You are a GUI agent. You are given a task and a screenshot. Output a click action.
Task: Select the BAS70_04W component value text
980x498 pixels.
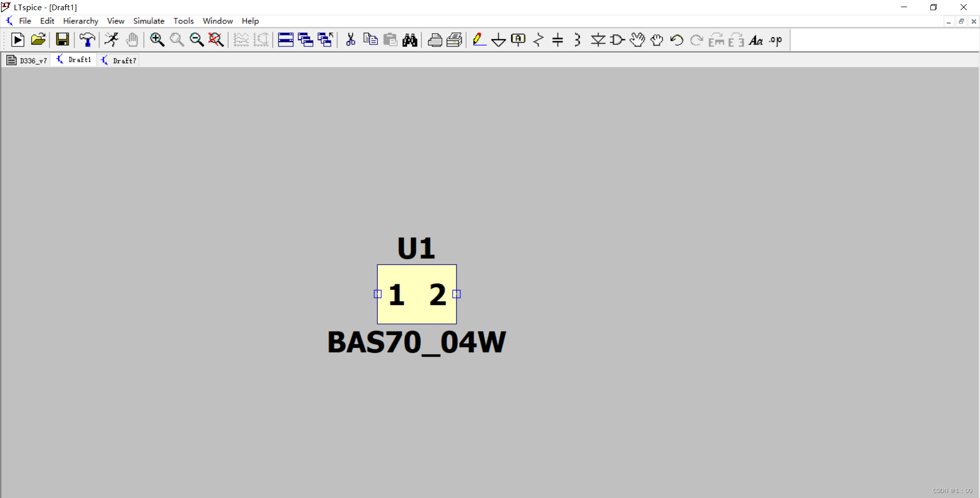(416, 342)
